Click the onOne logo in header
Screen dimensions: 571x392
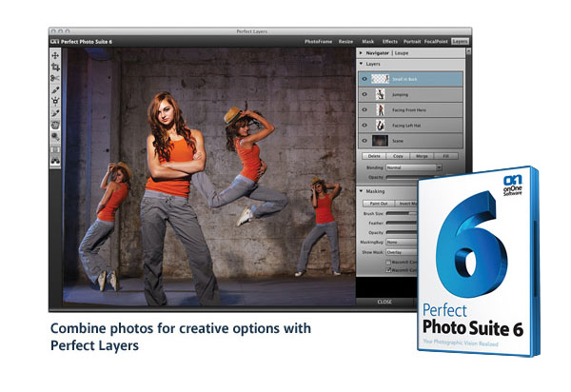[55, 42]
